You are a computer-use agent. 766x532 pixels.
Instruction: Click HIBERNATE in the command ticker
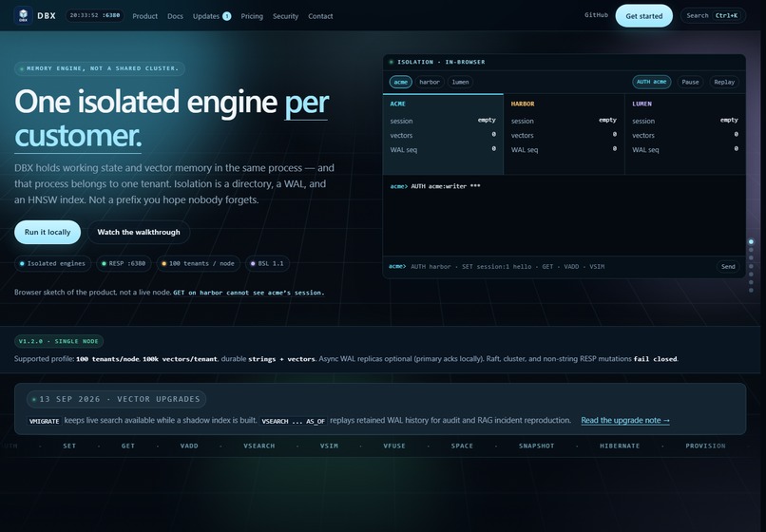[x=620, y=446]
